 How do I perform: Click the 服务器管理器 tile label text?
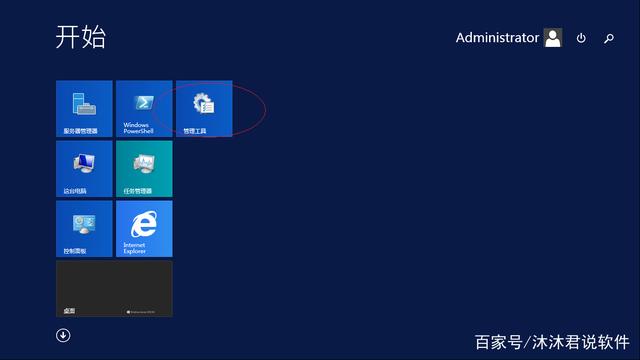(80, 131)
